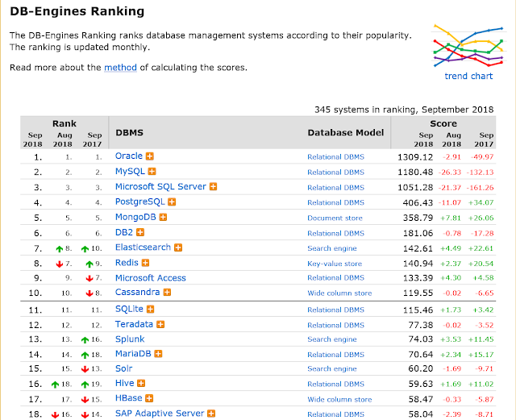Open the Redis link

[x=127, y=263]
